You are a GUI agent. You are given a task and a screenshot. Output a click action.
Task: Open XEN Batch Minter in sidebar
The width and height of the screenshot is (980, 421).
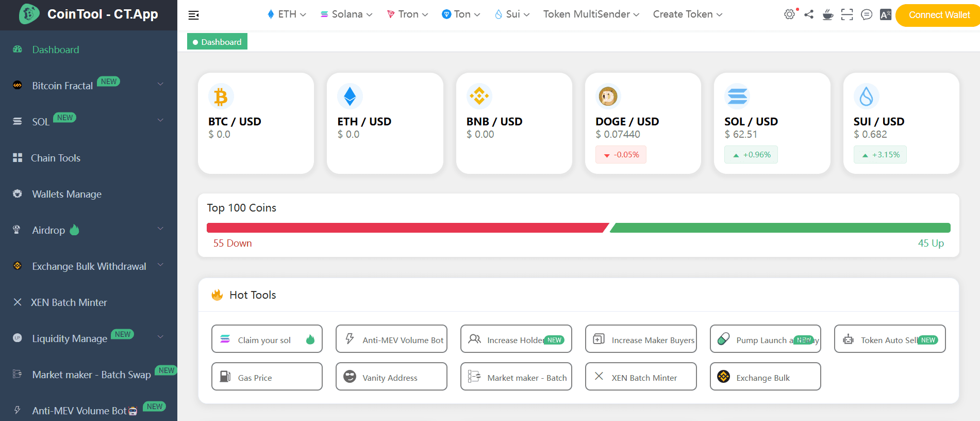[x=89, y=302]
